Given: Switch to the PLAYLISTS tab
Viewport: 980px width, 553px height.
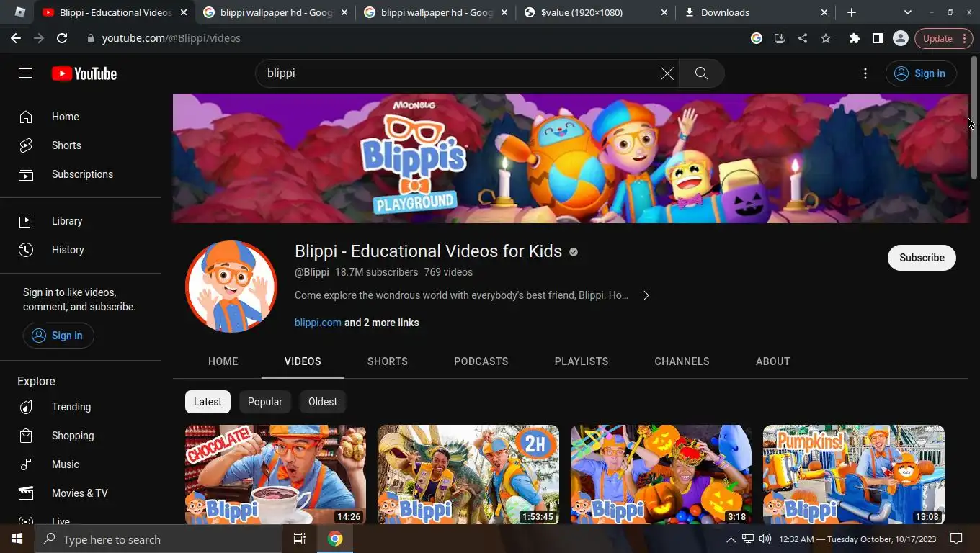Looking at the screenshot, I should click(x=582, y=361).
